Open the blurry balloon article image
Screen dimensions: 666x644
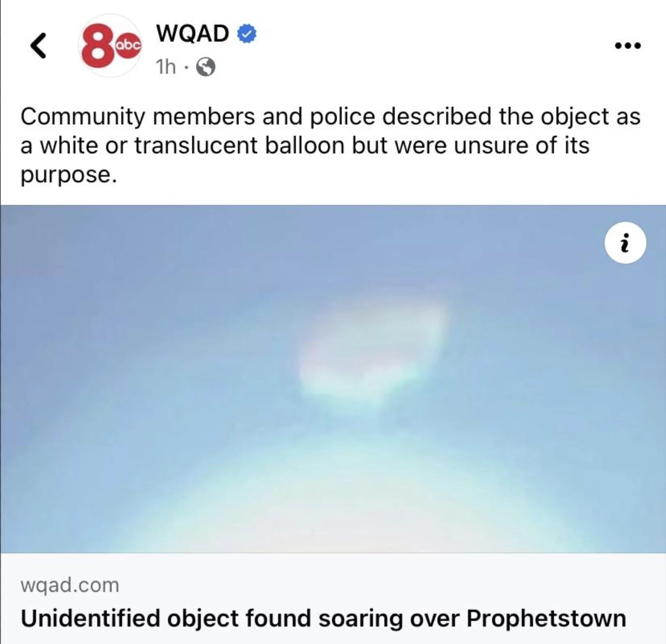333,379
